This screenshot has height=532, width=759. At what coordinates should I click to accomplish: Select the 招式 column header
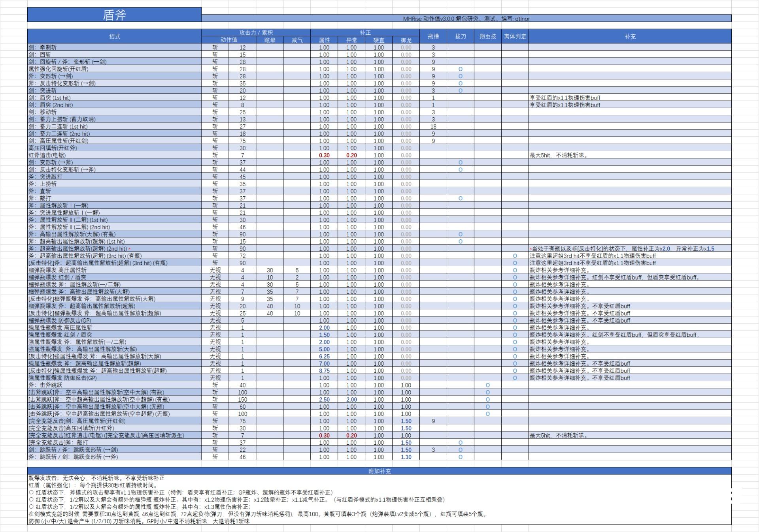coord(114,36)
